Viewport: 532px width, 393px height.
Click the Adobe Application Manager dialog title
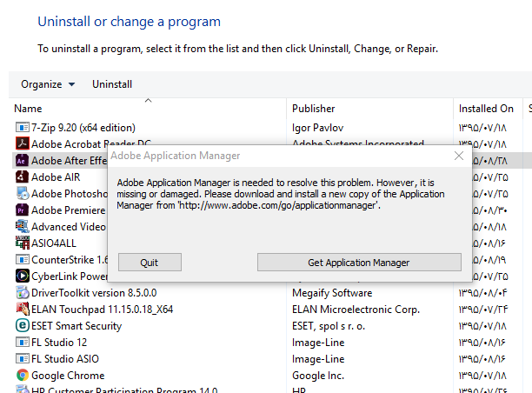tap(175, 156)
